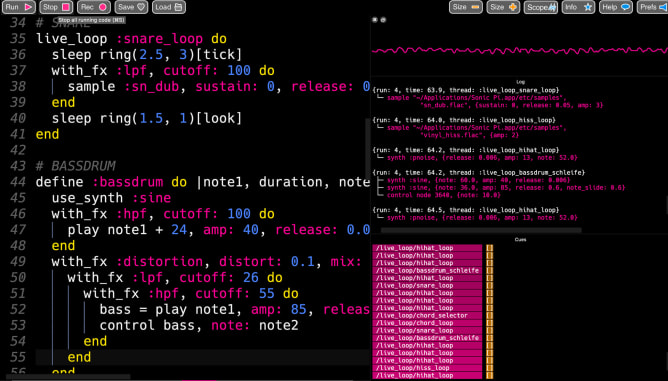
Task: Click "use_synth :sine" code line
Action: pos(111,198)
